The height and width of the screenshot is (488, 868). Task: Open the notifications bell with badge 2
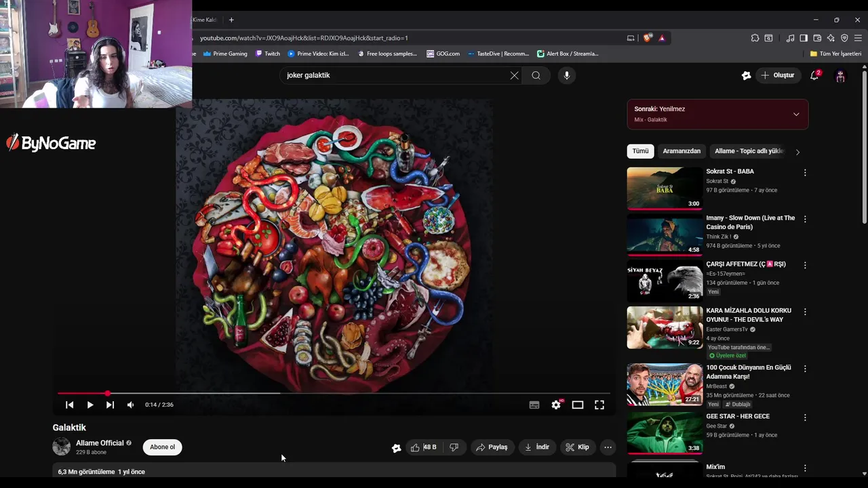814,75
